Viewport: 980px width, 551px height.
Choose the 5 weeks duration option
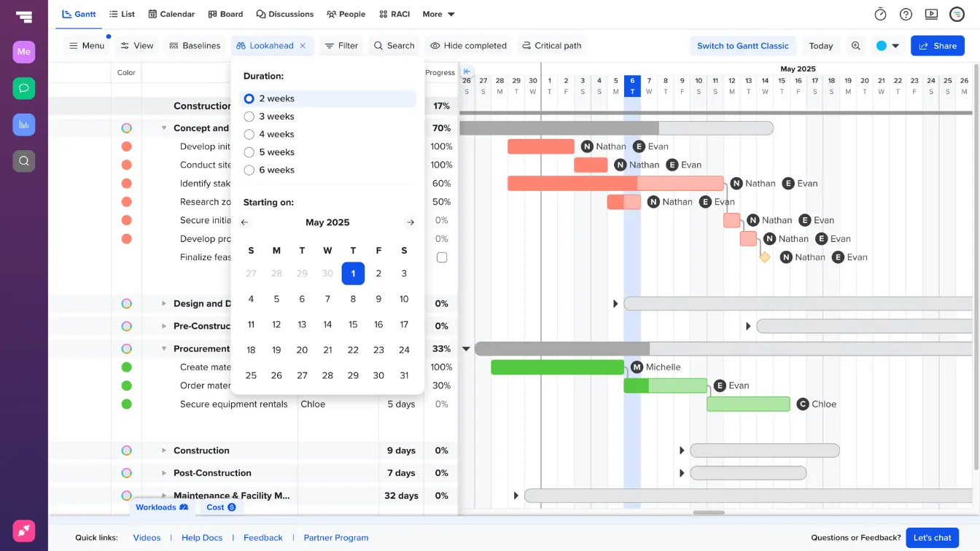click(249, 152)
